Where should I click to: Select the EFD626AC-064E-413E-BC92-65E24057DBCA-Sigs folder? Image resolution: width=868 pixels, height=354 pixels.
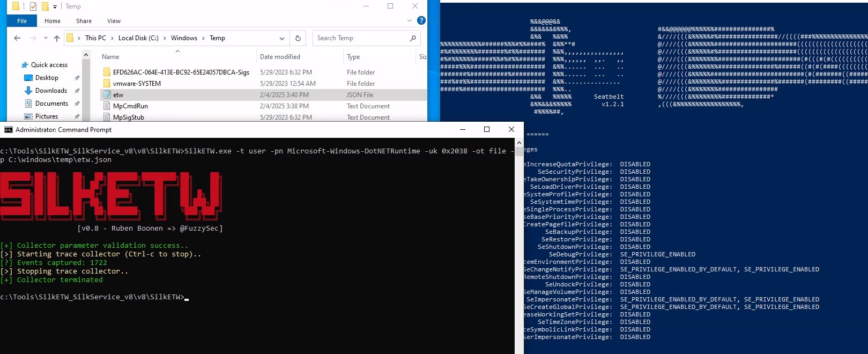(181, 72)
